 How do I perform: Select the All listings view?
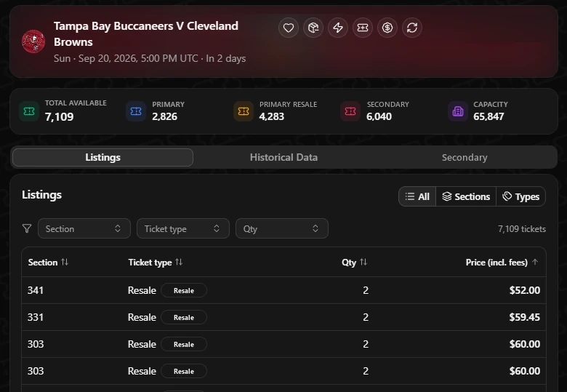point(417,196)
